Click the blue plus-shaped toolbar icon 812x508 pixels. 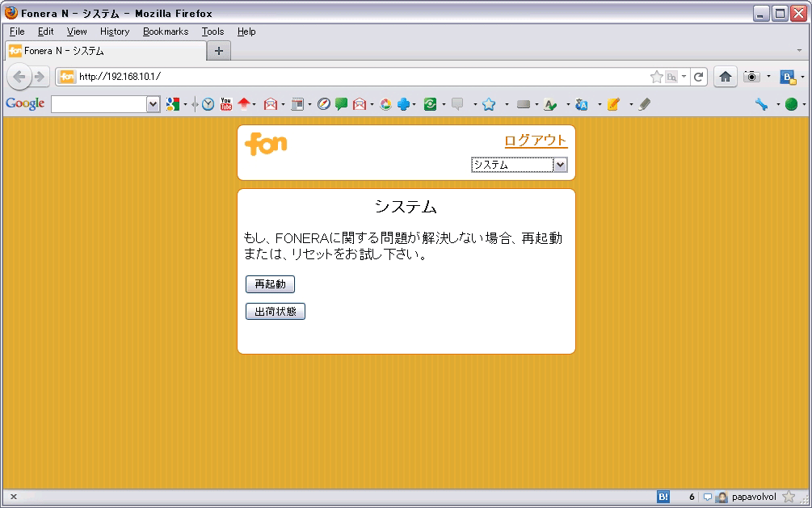click(403, 104)
